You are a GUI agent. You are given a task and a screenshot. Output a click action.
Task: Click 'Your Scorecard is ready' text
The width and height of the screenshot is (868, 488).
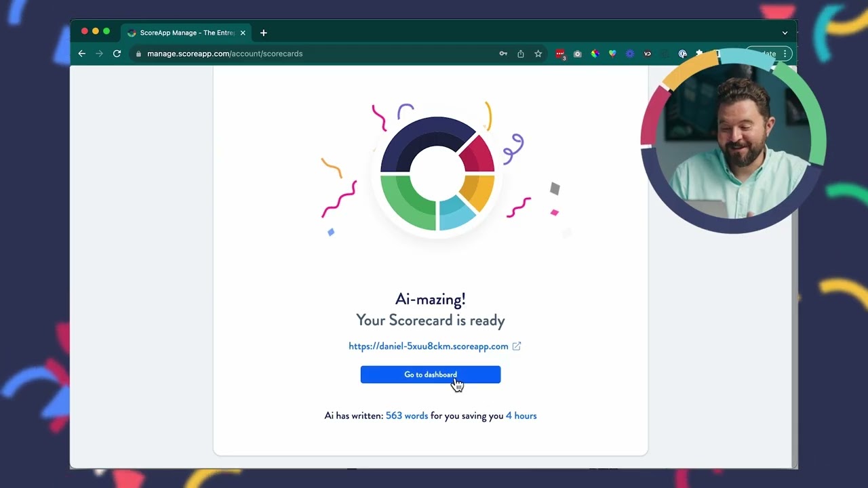tap(431, 321)
